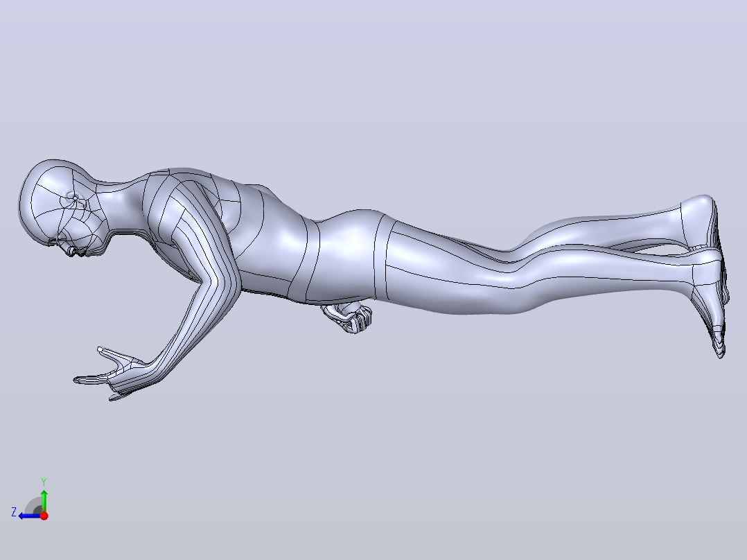
Task: Click the blue Z axis arrow of the triad
Action: 30,516
